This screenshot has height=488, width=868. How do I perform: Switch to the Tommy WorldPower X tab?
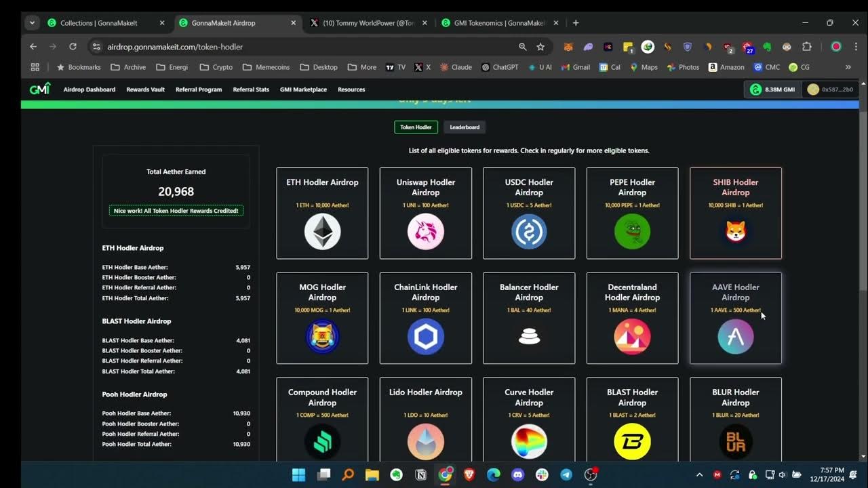pos(370,22)
